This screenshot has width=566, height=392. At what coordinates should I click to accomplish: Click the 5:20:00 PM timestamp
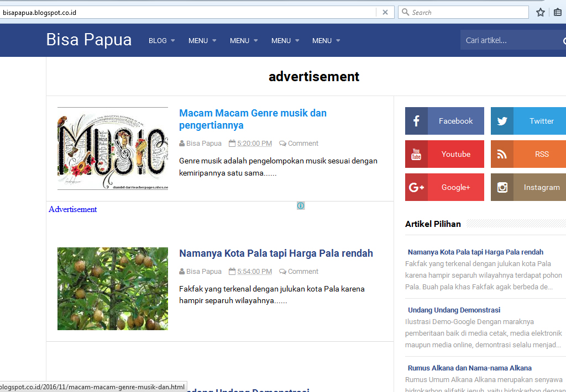click(254, 144)
